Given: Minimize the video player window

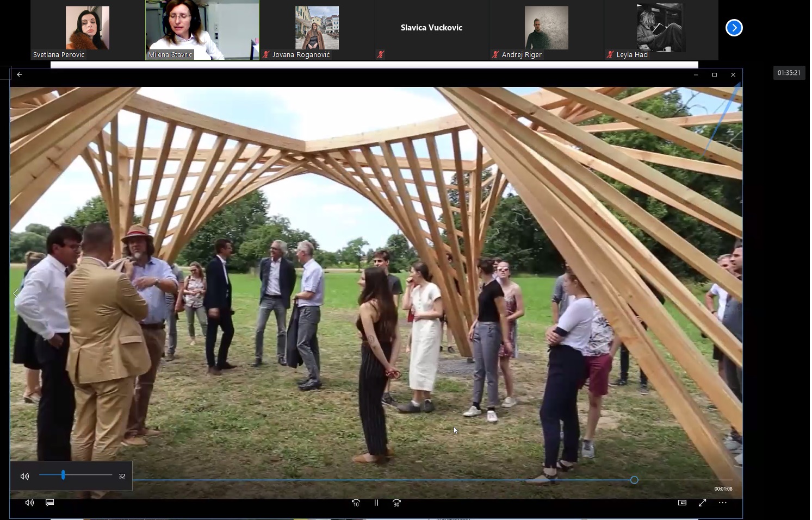Looking at the screenshot, I should coord(696,75).
